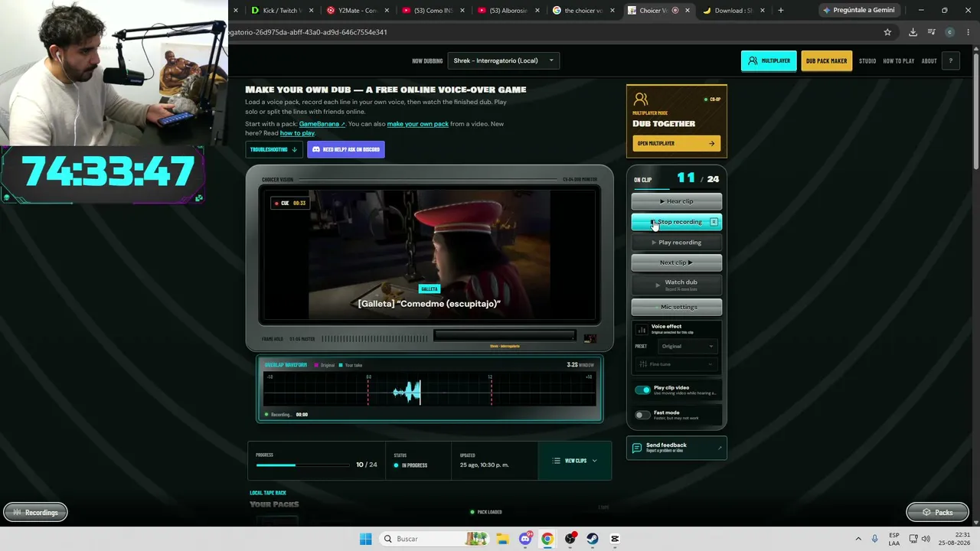This screenshot has width=980, height=551.
Task: Open the Dub Pack Maker
Action: [826, 61]
